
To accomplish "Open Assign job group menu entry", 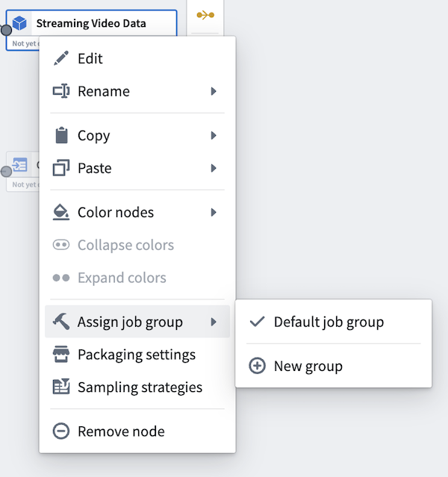I will (137, 322).
